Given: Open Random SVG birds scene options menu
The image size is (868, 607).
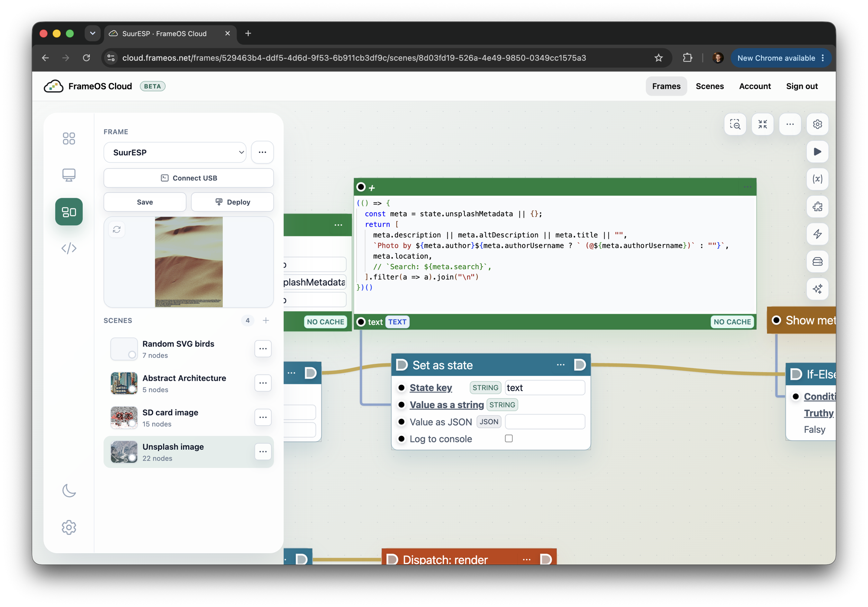Looking at the screenshot, I should (263, 349).
